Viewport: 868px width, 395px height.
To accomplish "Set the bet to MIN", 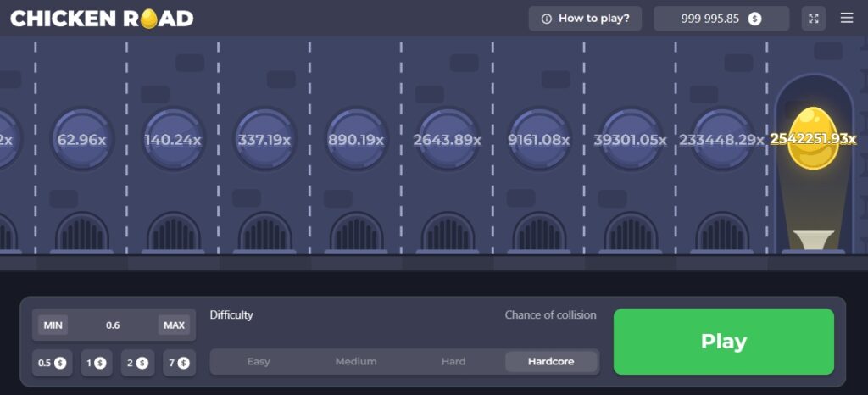I will click(x=53, y=325).
